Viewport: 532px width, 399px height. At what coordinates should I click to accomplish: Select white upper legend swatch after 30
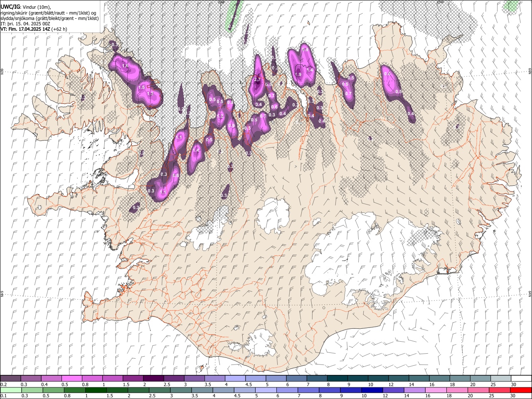pyautogui.click(x=522, y=378)
